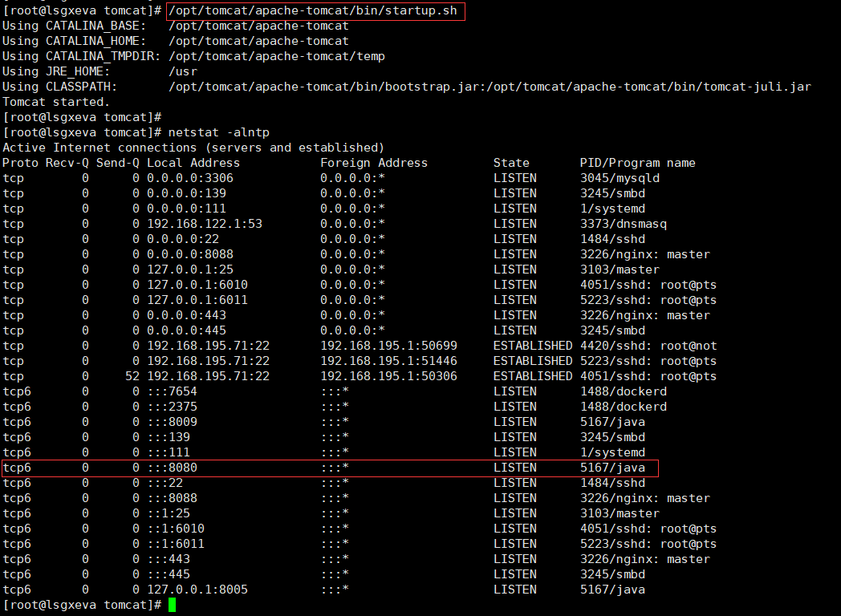Click the 192.168.122.1:53 local address
The height and width of the screenshot is (616, 841).
click(x=205, y=224)
